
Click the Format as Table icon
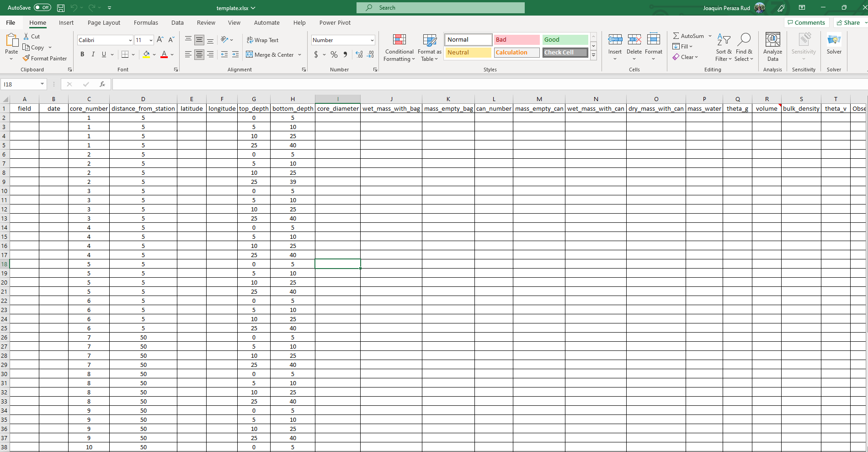click(x=429, y=48)
